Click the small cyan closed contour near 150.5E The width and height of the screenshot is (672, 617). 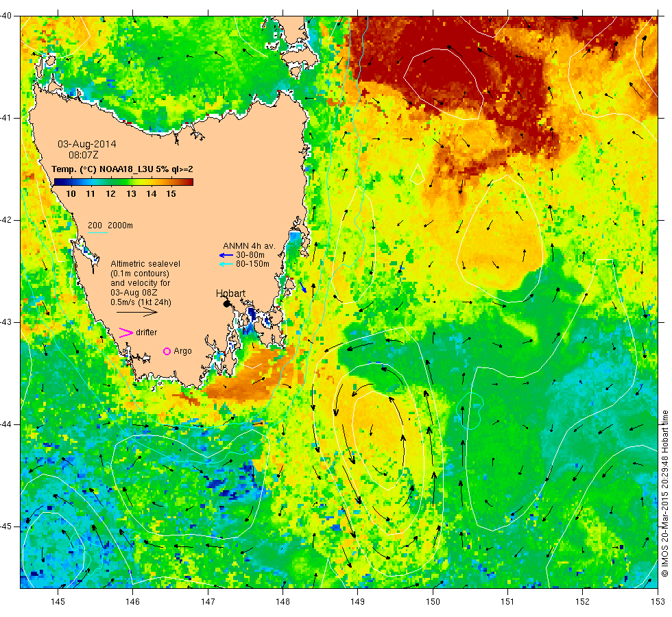(470, 411)
